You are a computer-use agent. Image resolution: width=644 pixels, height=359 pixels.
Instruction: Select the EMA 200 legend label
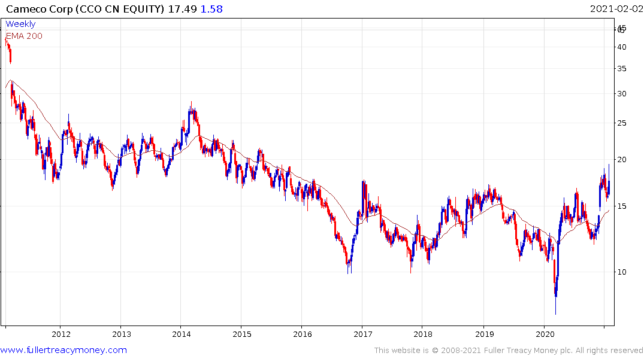pyautogui.click(x=24, y=36)
